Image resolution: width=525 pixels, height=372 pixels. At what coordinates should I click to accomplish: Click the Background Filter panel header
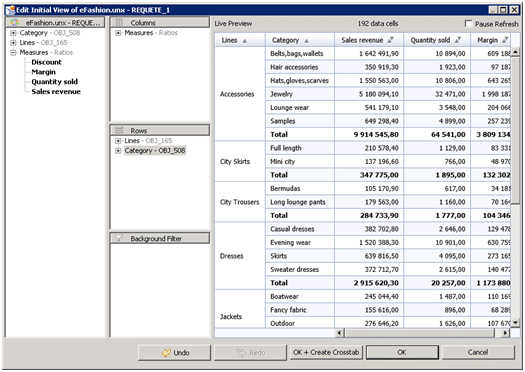159,238
